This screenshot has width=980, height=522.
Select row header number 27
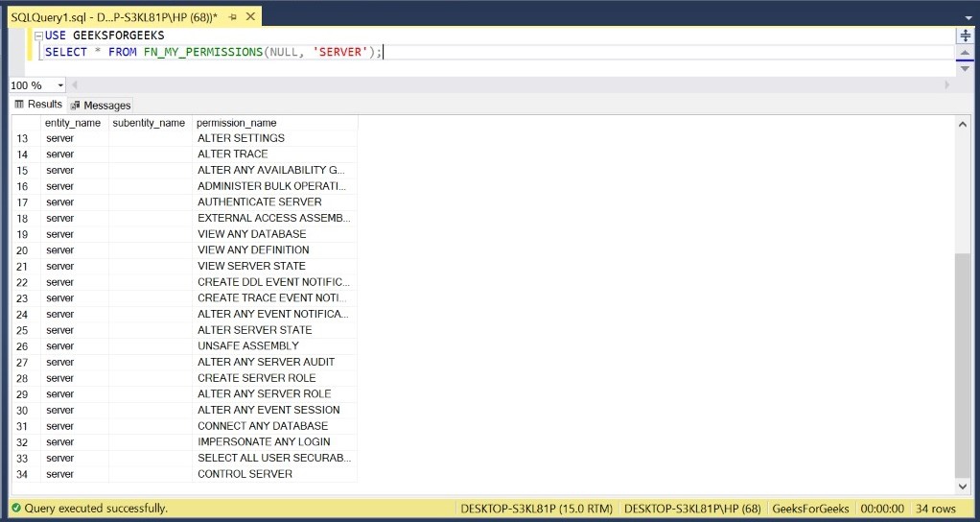pos(26,362)
